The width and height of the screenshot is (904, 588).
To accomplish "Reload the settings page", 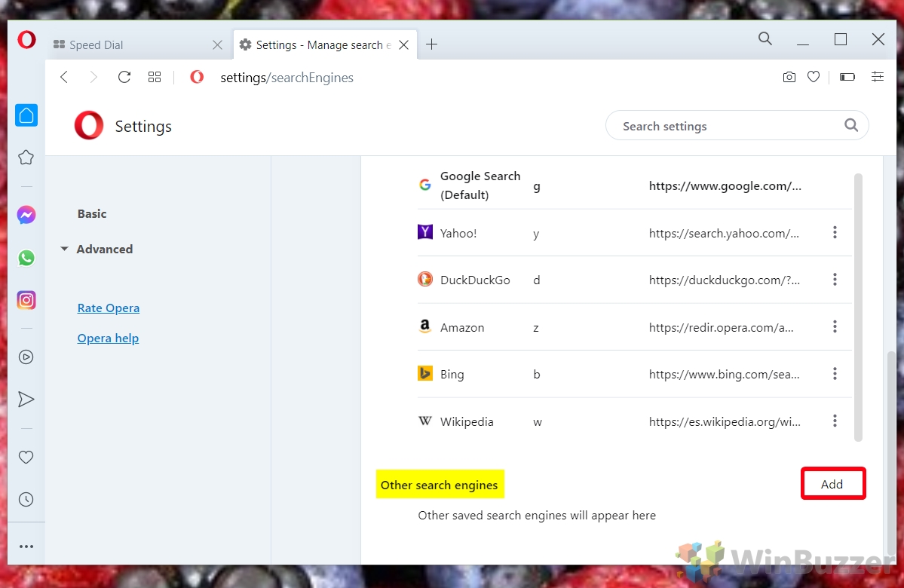I will point(124,77).
